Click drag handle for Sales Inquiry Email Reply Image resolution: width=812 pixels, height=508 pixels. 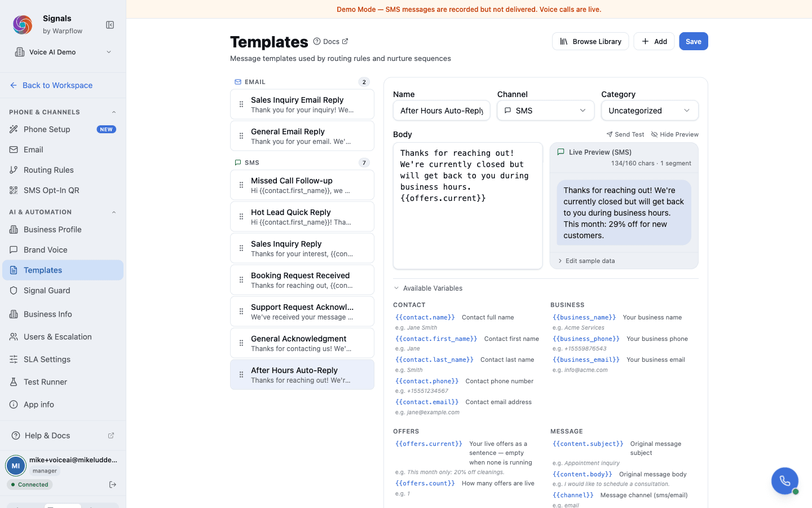click(241, 104)
